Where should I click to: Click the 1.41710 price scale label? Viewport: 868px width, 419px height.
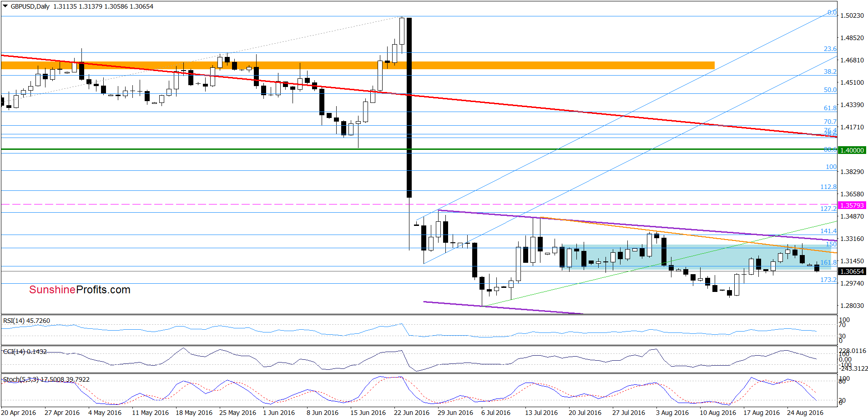[x=852, y=127]
